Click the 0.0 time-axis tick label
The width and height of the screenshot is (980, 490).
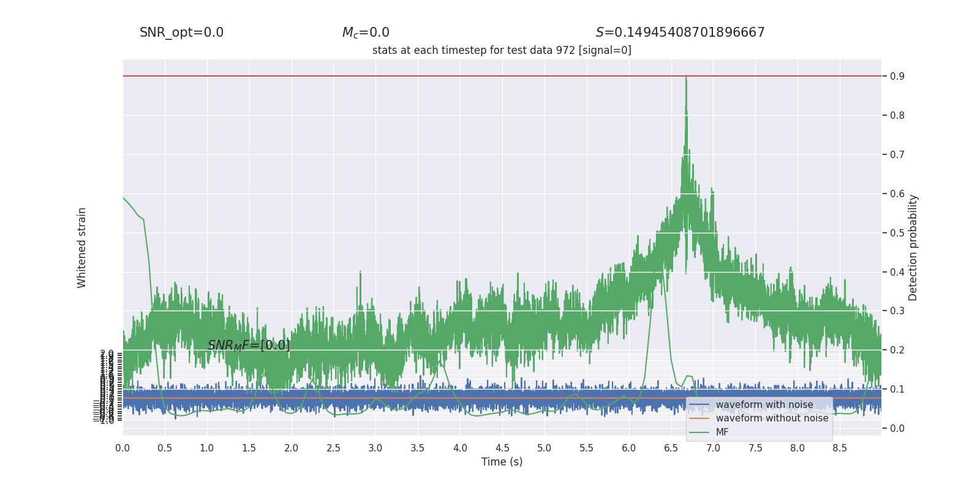click(x=123, y=448)
